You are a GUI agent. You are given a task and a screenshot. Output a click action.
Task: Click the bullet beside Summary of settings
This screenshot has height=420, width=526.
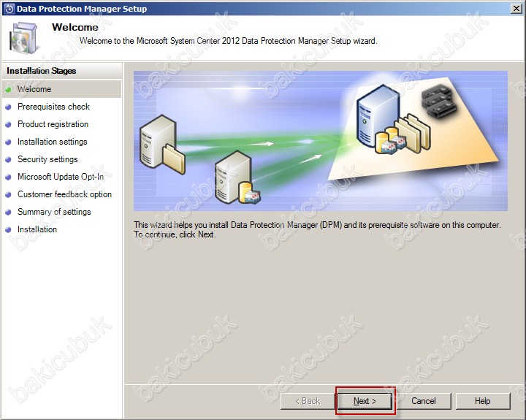(8, 213)
